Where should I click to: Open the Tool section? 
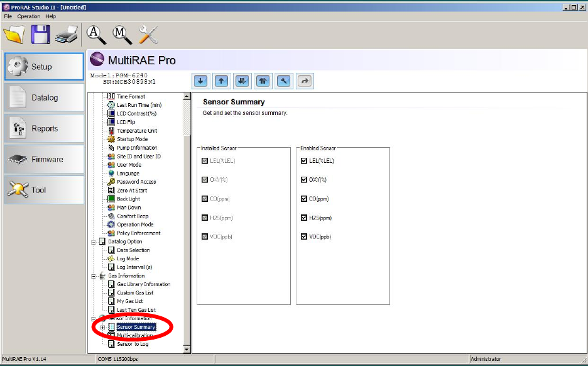(x=44, y=190)
